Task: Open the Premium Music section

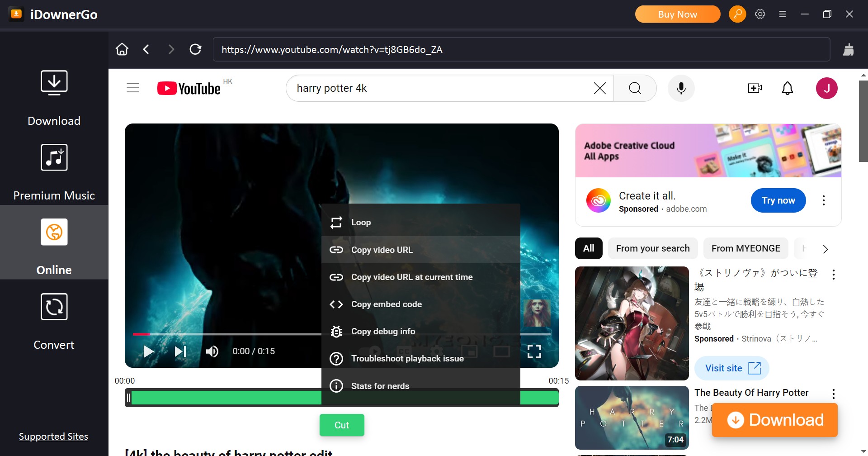Action: [54, 172]
